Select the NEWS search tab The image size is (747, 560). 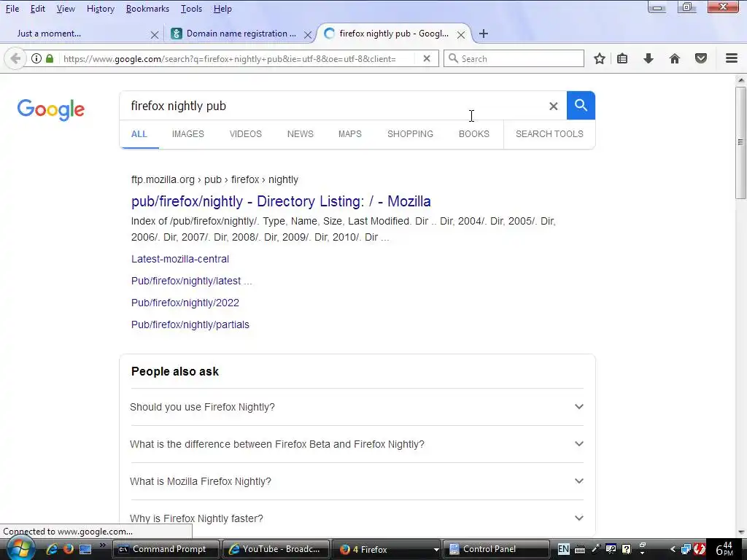point(300,134)
